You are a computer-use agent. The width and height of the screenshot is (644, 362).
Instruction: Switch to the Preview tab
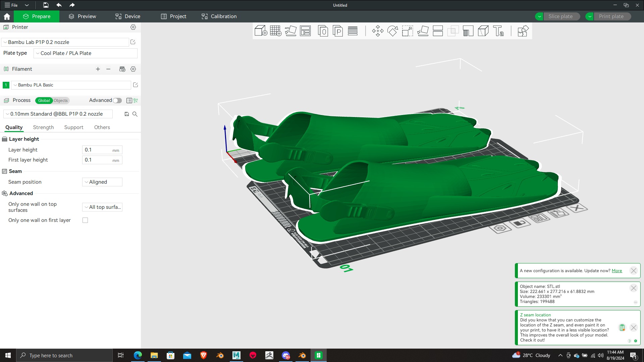point(82,16)
